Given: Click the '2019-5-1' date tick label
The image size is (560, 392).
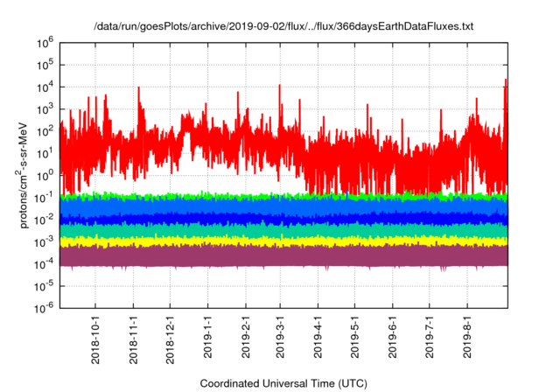Looking at the screenshot, I should pos(354,337).
